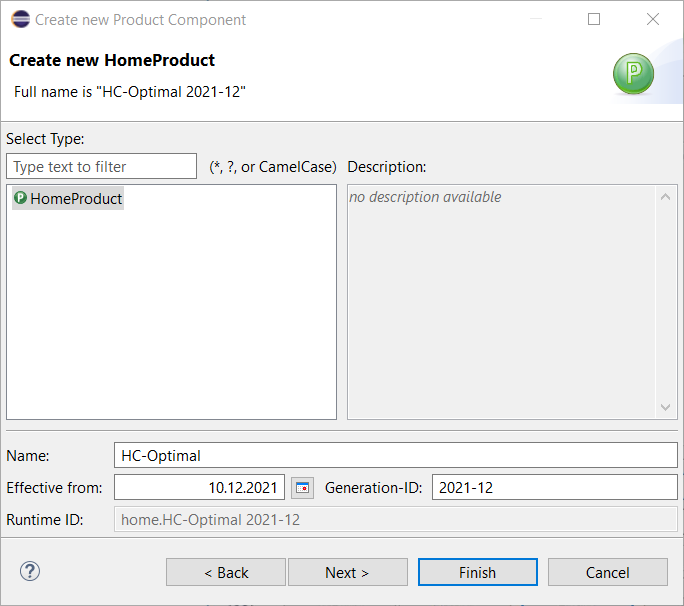Open help via the question mark icon

pyautogui.click(x=29, y=571)
